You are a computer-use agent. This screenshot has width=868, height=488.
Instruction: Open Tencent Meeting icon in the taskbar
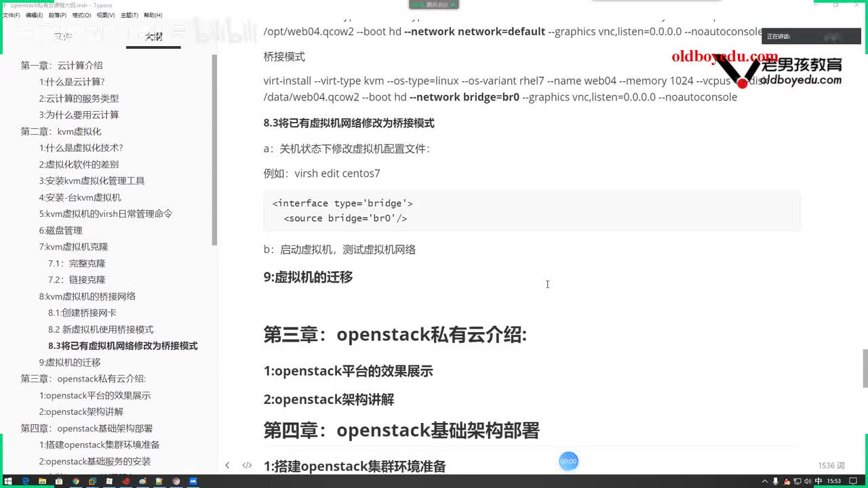click(x=193, y=481)
